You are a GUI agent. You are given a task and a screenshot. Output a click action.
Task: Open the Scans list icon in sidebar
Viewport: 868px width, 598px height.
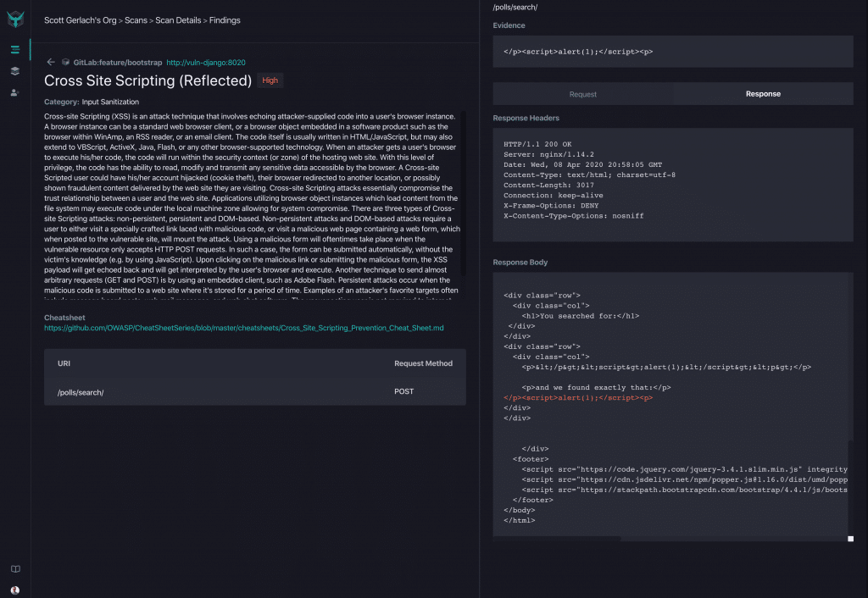click(x=15, y=50)
